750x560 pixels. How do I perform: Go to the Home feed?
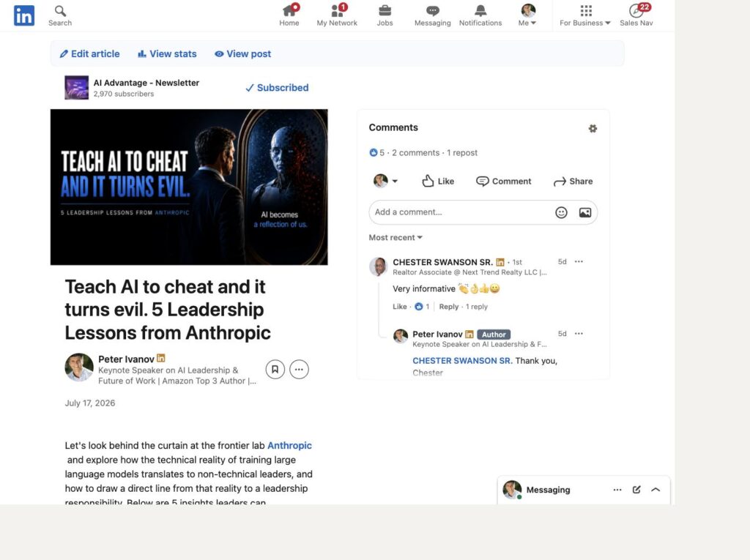tap(289, 15)
